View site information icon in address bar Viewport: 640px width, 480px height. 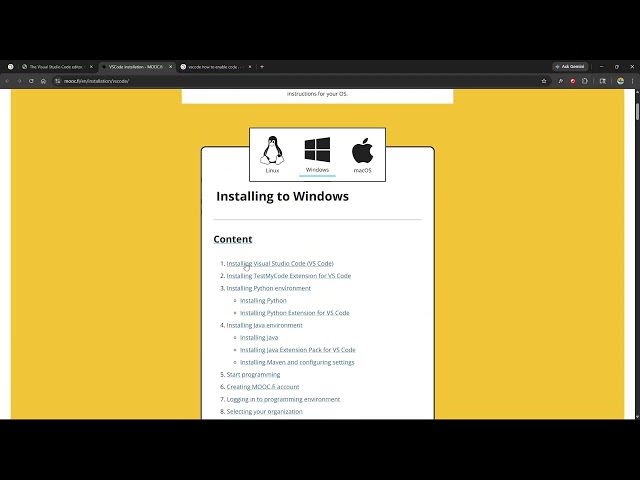pyautogui.click(x=58, y=81)
